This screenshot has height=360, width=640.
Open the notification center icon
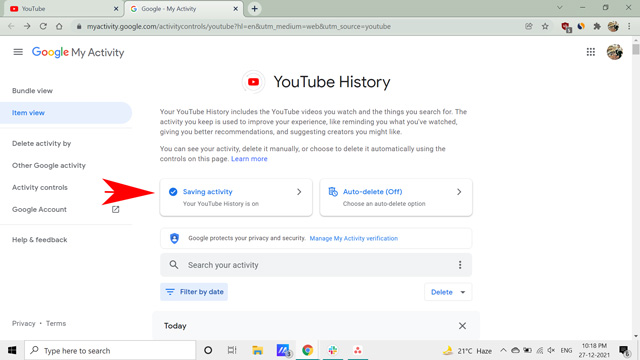624,350
